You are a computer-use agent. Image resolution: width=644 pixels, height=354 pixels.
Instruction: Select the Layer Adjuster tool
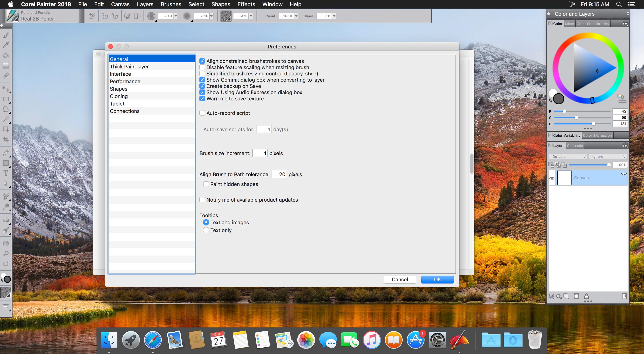(x=6, y=89)
